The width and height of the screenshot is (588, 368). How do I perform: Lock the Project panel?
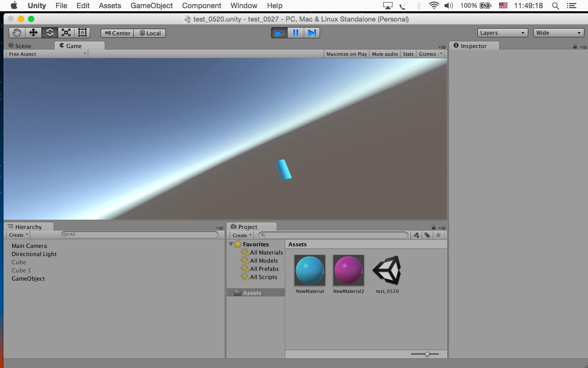point(433,227)
